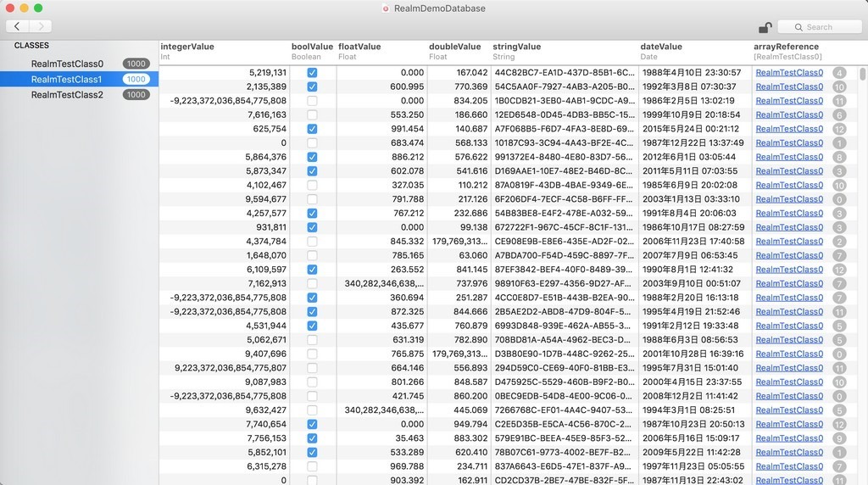Select integer cell 7,162,913
The height and width of the screenshot is (485, 868).
[x=224, y=283]
